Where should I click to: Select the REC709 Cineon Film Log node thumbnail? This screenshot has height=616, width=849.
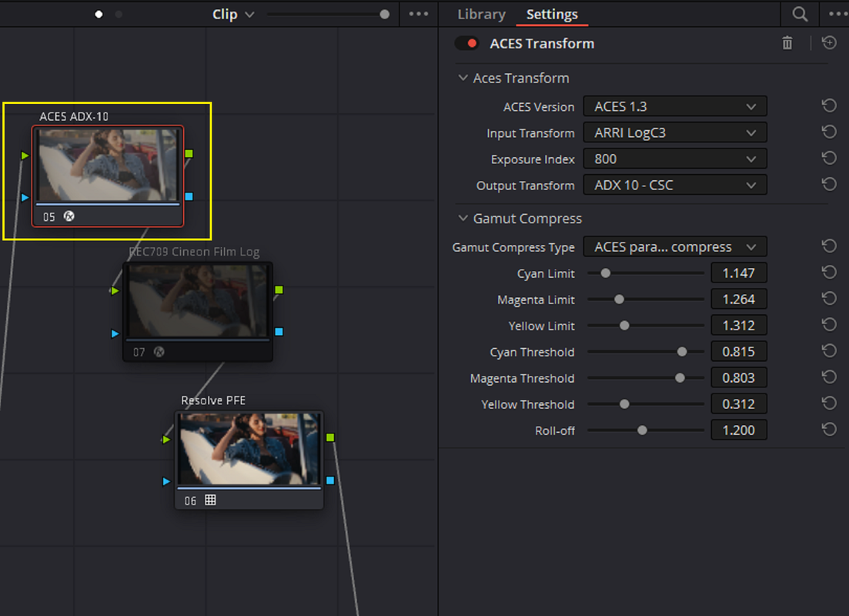pos(198,301)
